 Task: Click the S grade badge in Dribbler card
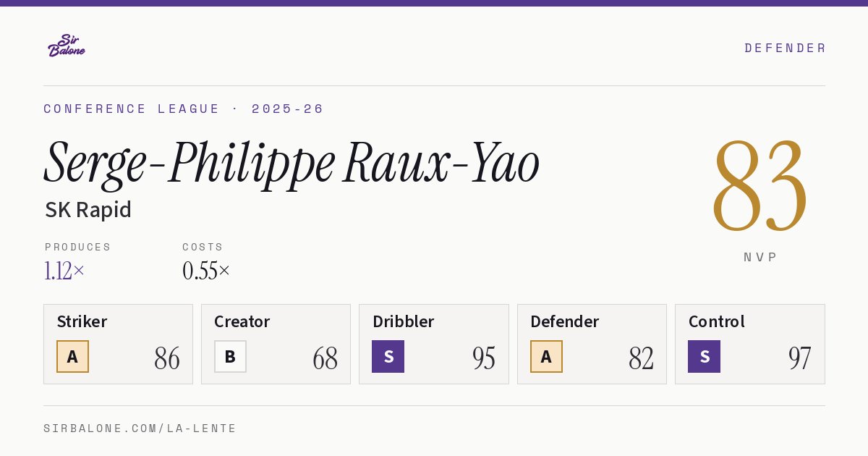click(388, 357)
